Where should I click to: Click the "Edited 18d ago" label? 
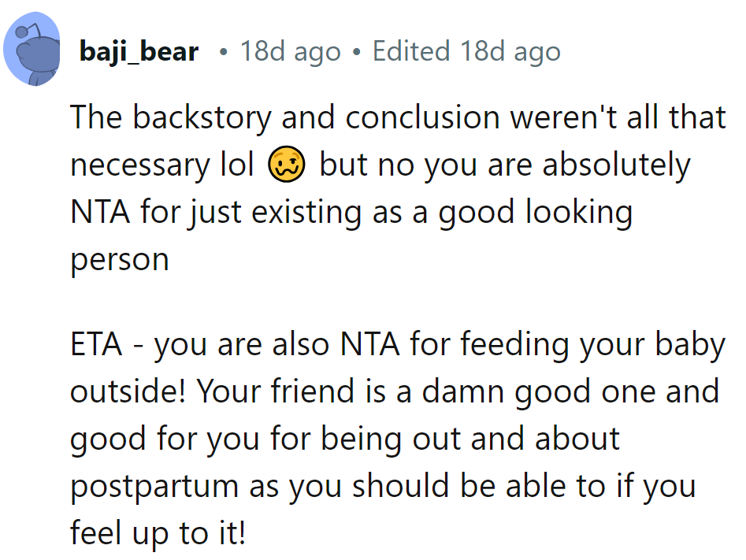coord(466,52)
